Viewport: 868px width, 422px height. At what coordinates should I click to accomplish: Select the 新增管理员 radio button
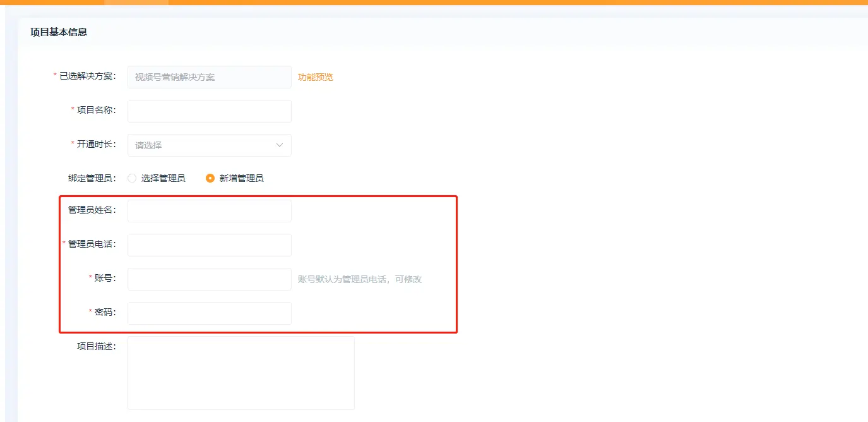click(210, 178)
